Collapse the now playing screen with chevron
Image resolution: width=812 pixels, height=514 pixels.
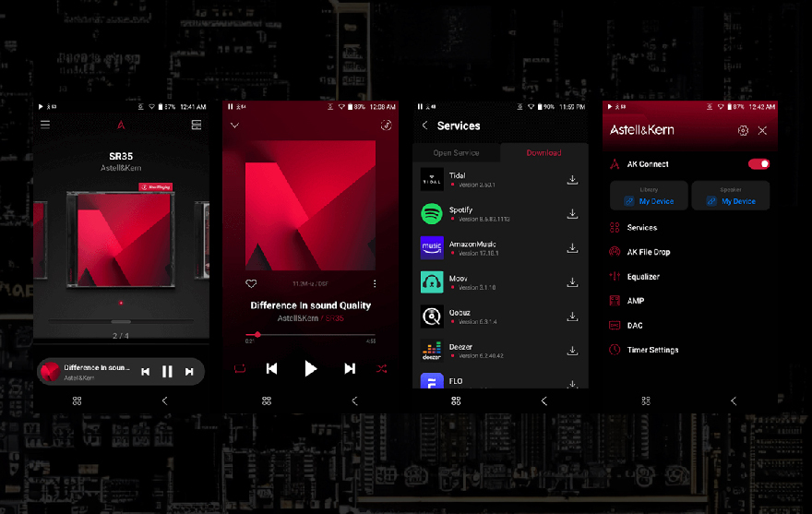pos(234,126)
